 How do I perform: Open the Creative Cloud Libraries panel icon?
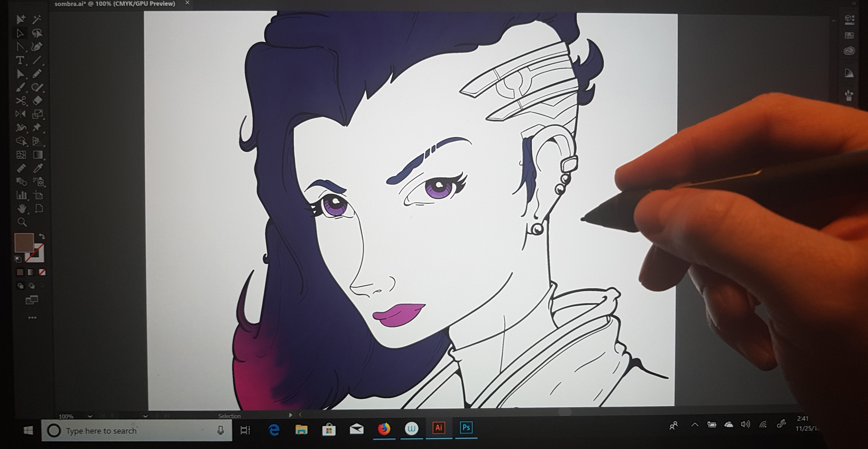tap(849, 51)
